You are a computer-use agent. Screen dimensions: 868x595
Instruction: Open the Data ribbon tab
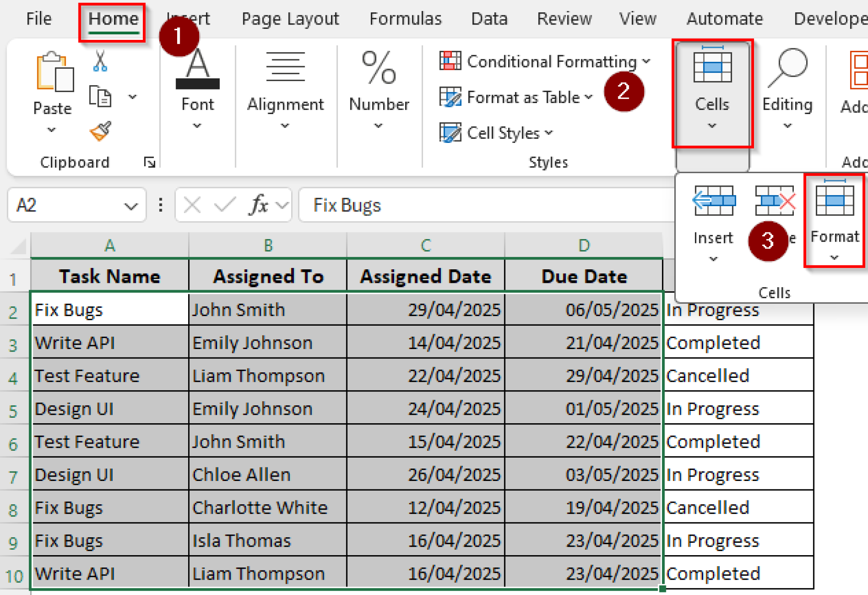coord(489,18)
